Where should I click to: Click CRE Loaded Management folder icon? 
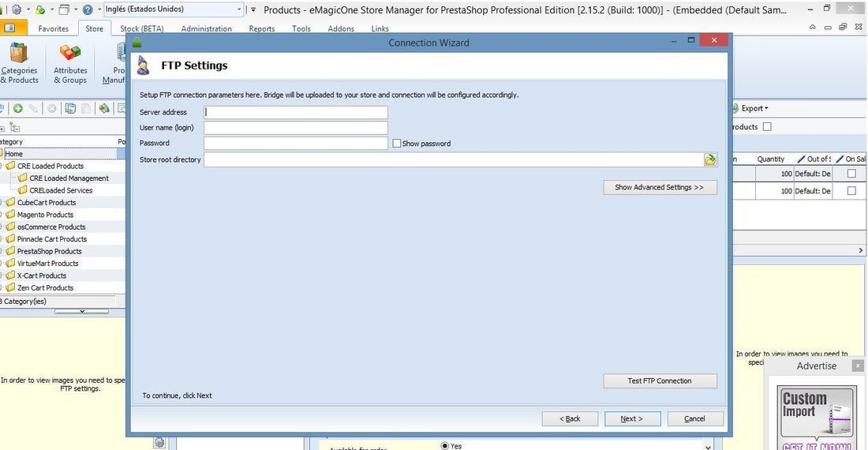[x=23, y=178]
